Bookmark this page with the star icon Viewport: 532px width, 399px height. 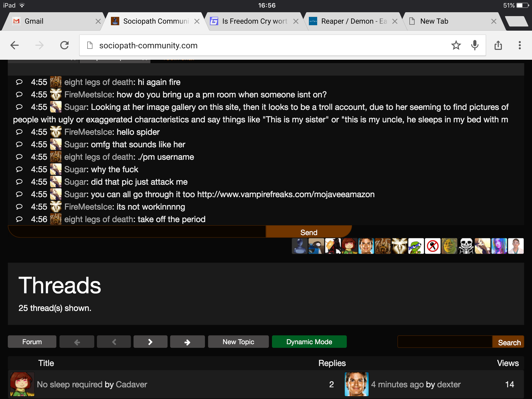coord(456,45)
